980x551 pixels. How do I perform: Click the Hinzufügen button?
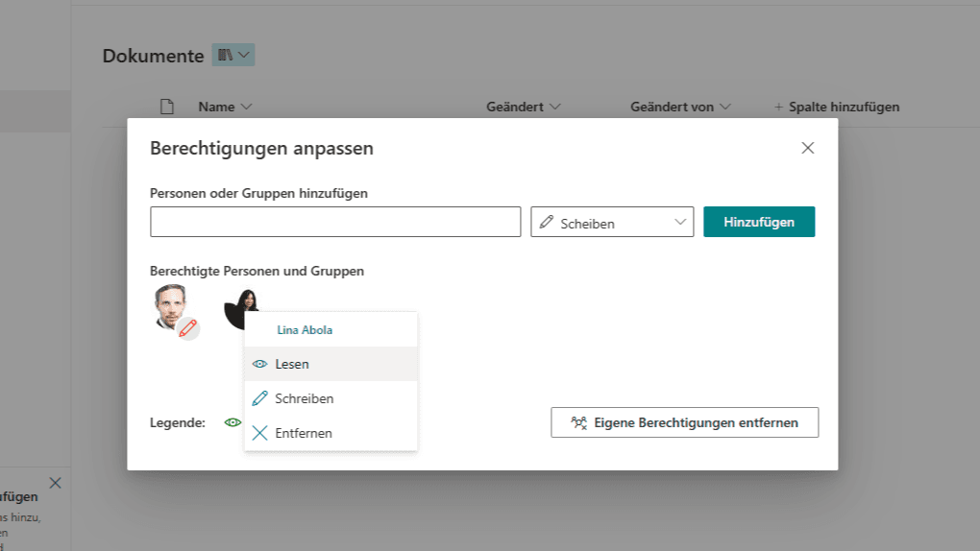coord(759,222)
